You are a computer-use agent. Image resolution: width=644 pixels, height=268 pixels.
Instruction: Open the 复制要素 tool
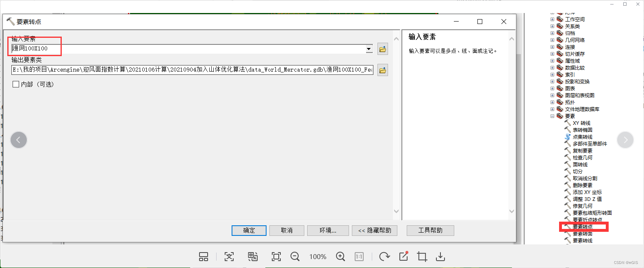[x=582, y=151]
